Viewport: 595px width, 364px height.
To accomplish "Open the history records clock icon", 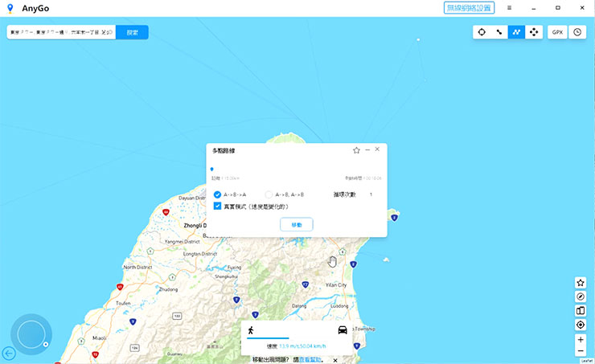I will coord(577,33).
